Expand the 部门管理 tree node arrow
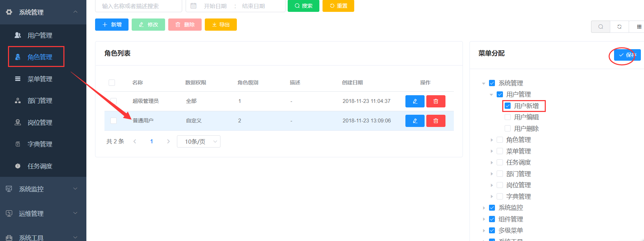Screen dimensions: 644x241 point(491,174)
